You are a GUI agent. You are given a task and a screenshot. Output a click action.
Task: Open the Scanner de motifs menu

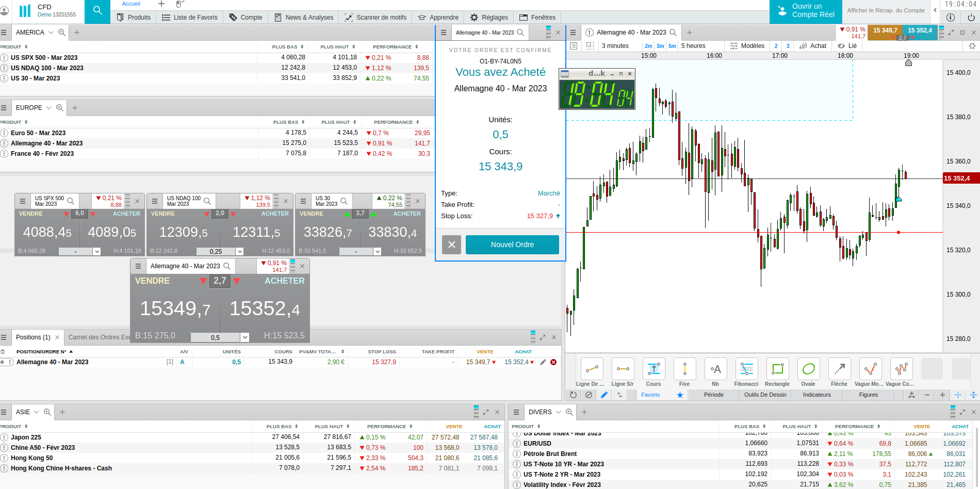coord(375,17)
